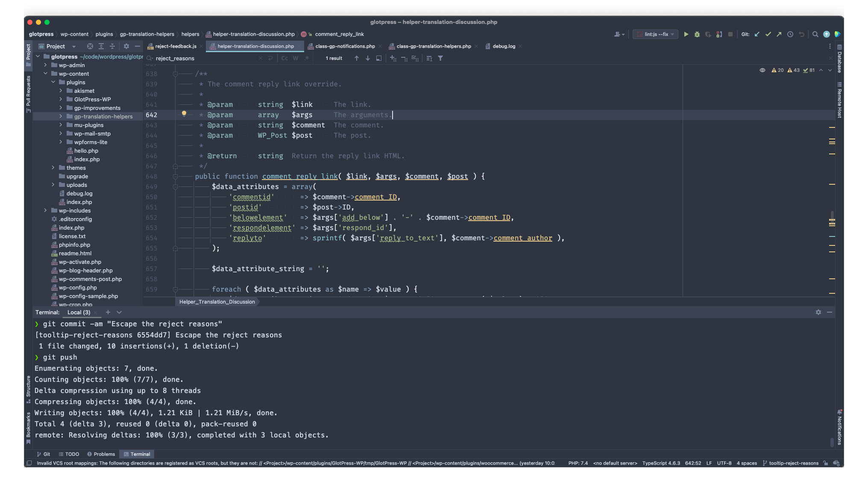Toggle Match Case in find bar
868x499 pixels.
(x=284, y=58)
